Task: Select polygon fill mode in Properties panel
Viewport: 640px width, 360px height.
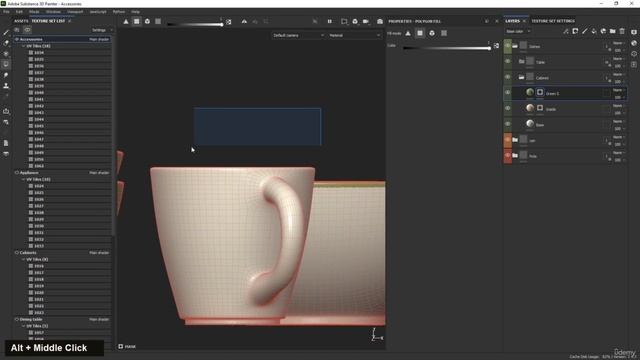Action: tap(420, 33)
